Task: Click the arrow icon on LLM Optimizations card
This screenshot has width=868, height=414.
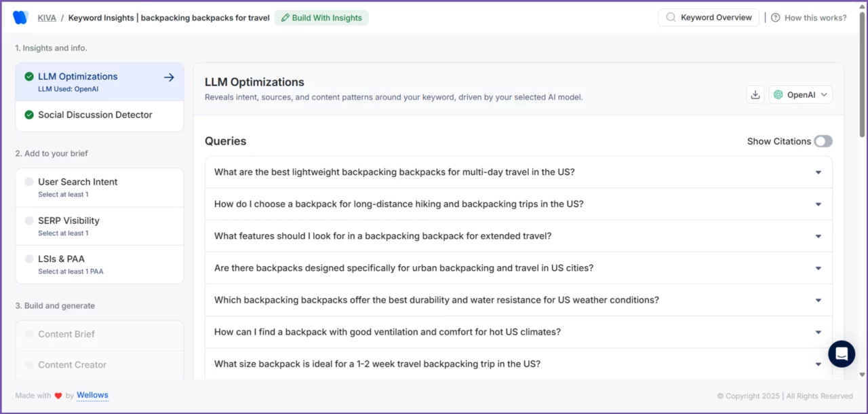Action: pyautogui.click(x=169, y=77)
